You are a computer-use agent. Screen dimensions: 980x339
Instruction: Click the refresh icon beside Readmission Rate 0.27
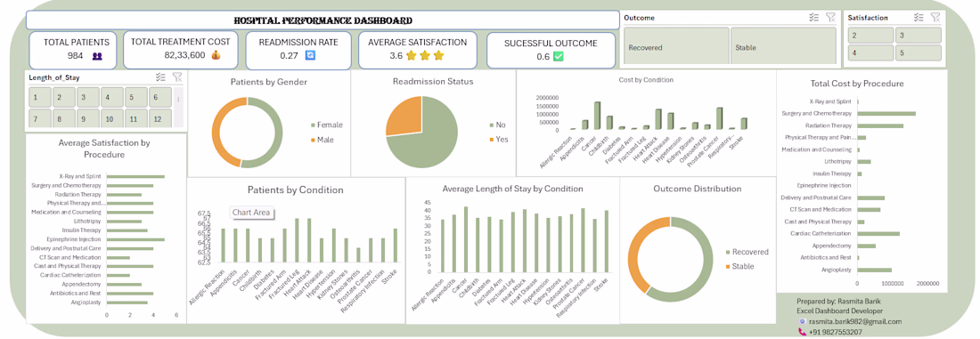[310, 55]
